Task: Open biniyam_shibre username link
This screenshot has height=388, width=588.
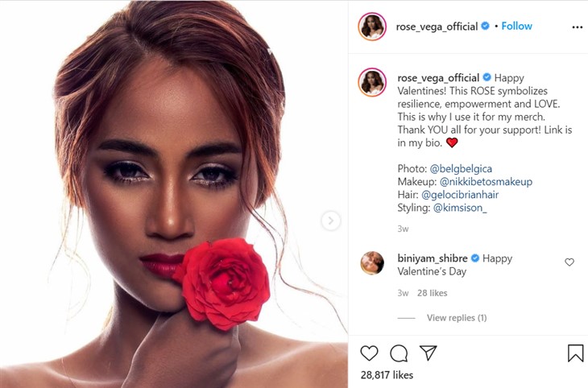Action: click(x=433, y=258)
